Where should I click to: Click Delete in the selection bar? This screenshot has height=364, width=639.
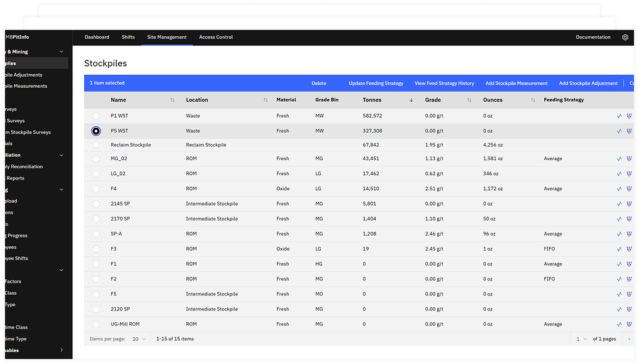coord(319,83)
